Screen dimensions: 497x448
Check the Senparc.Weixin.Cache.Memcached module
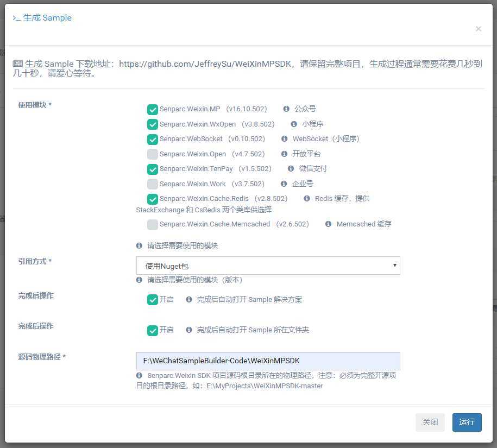[x=153, y=225]
